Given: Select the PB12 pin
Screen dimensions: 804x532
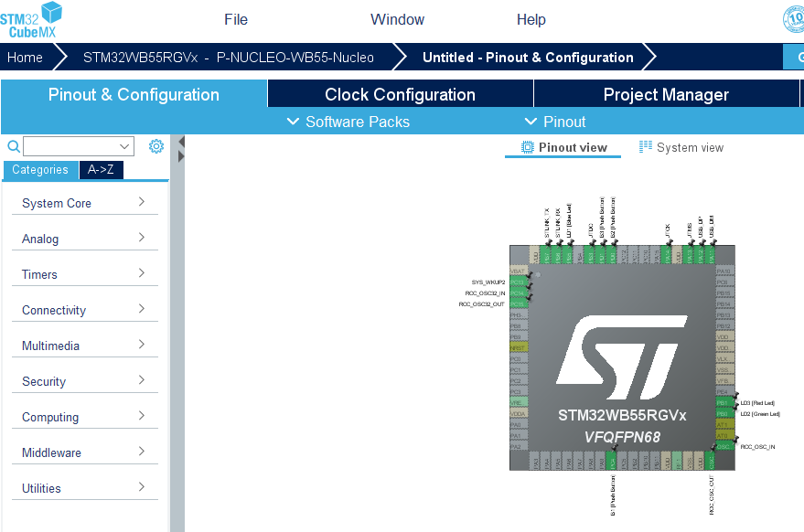Looking at the screenshot, I should [x=725, y=326].
